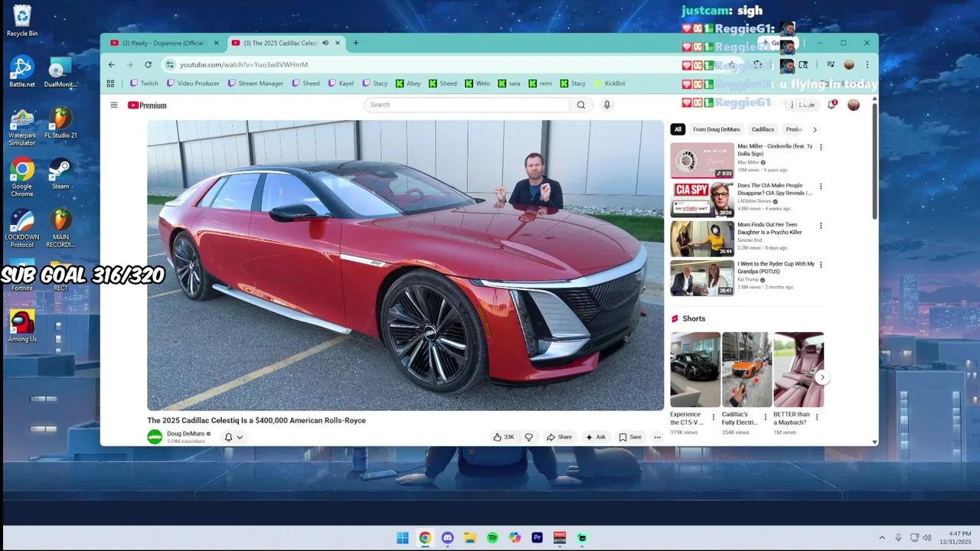
Task: Open Waterpark Simulator desktop icon
Action: [x=22, y=127]
